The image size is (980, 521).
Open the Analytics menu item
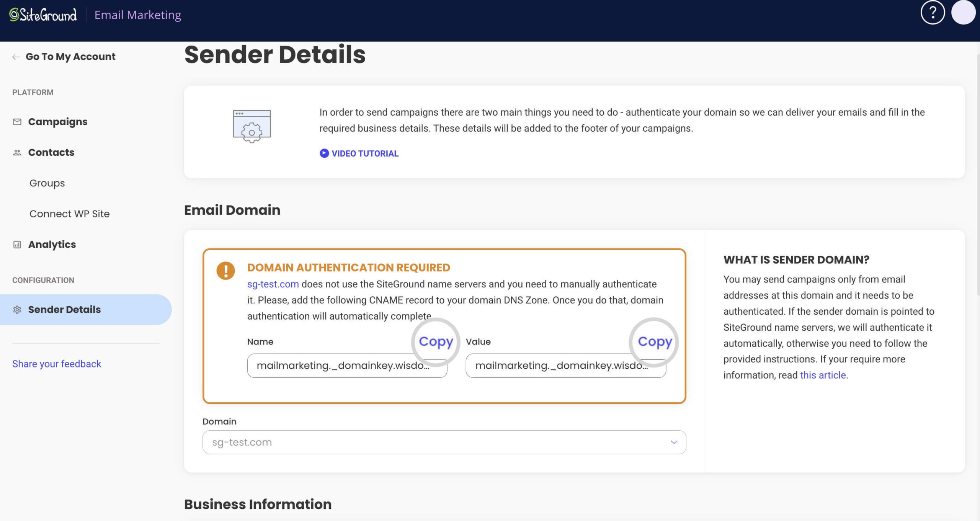pyautogui.click(x=52, y=244)
